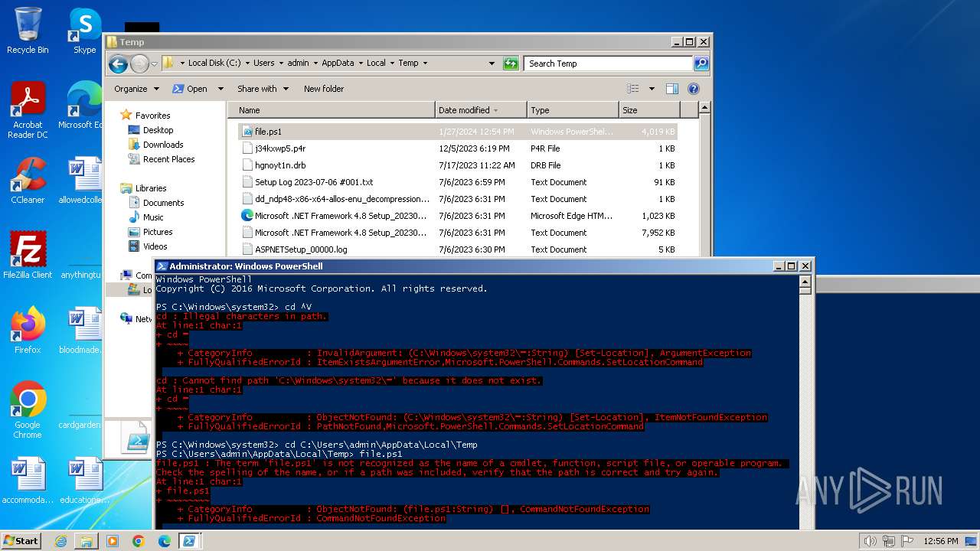This screenshot has height=551, width=980.
Task: Switch to PowerShell taskbar icon
Action: 189,541
